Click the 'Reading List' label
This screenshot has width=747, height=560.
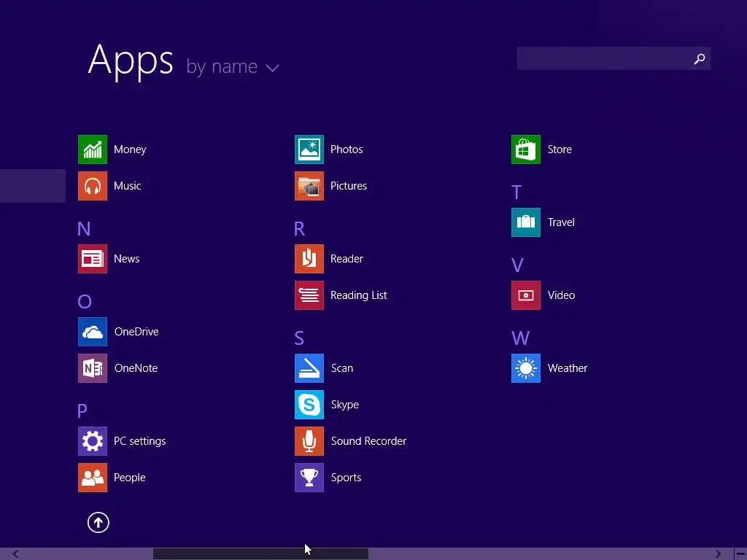[359, 295]
